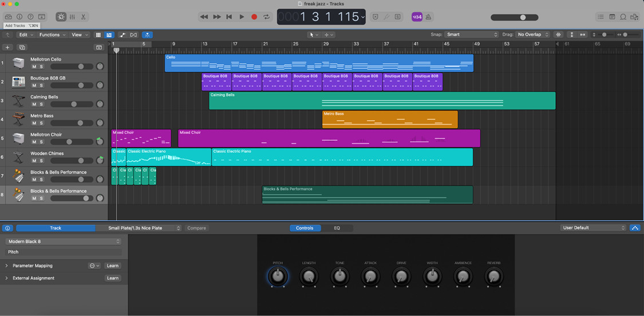
Task: Click the plus icon to add a track
Action: [x=7, y=48]
